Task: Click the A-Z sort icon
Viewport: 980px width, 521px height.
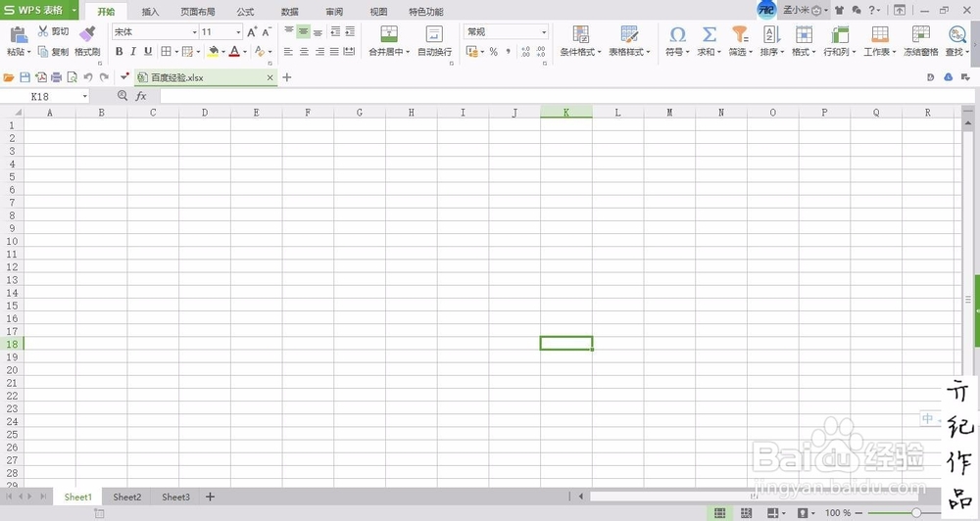Action: [x=772, y=33]
